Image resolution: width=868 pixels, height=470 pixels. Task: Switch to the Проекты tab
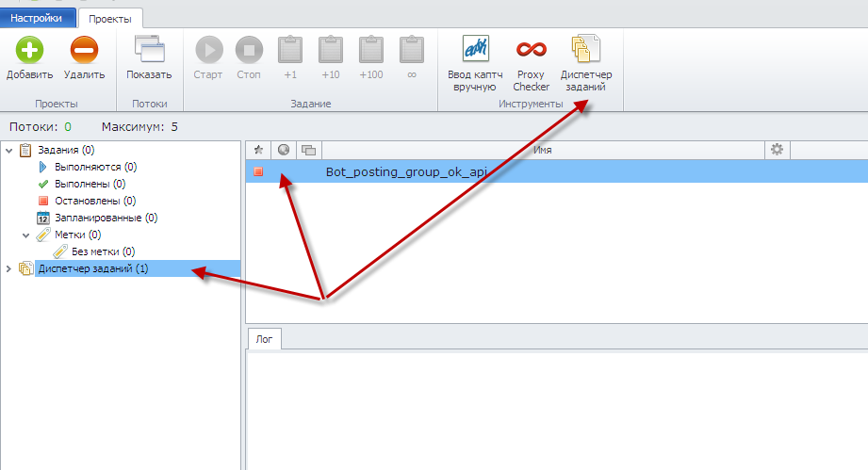110,19
